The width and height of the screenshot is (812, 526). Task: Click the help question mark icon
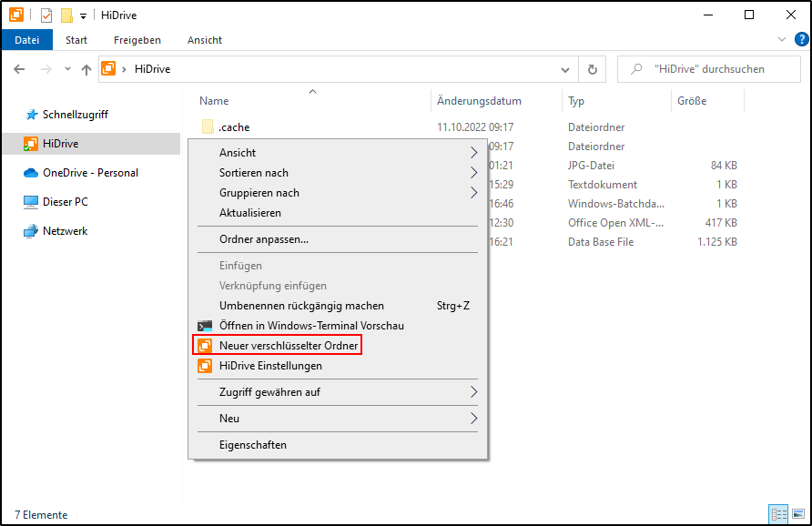click(801, 39)
